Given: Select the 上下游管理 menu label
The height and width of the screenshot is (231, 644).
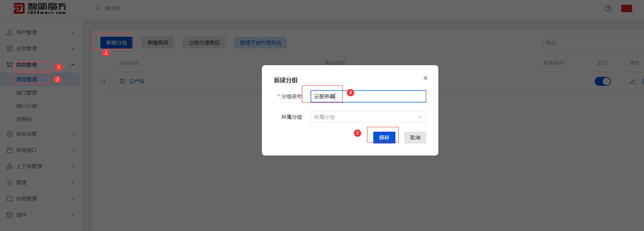Looking at the screenshot, I should coord(29,166).
